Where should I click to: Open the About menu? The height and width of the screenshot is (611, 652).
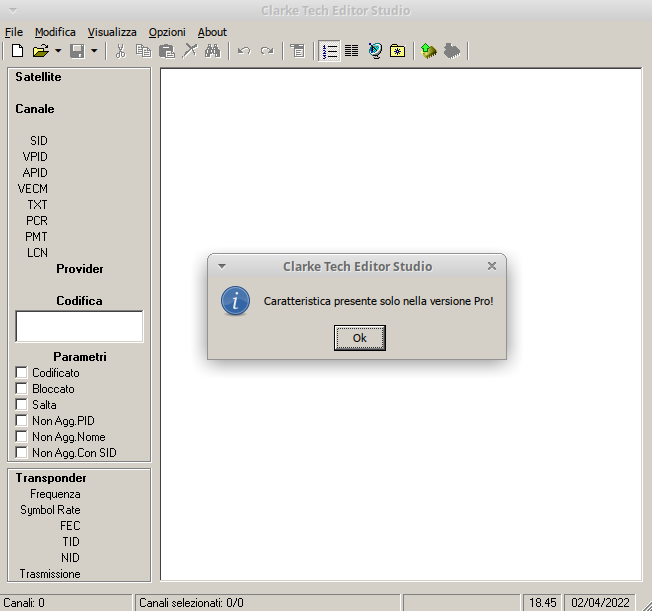tap(212, 32)
